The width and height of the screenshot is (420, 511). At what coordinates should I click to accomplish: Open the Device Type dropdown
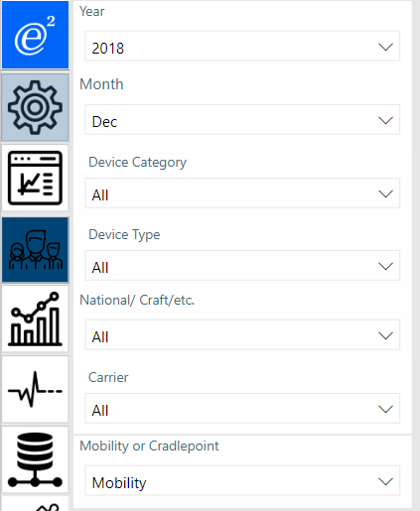coord(242,266)
